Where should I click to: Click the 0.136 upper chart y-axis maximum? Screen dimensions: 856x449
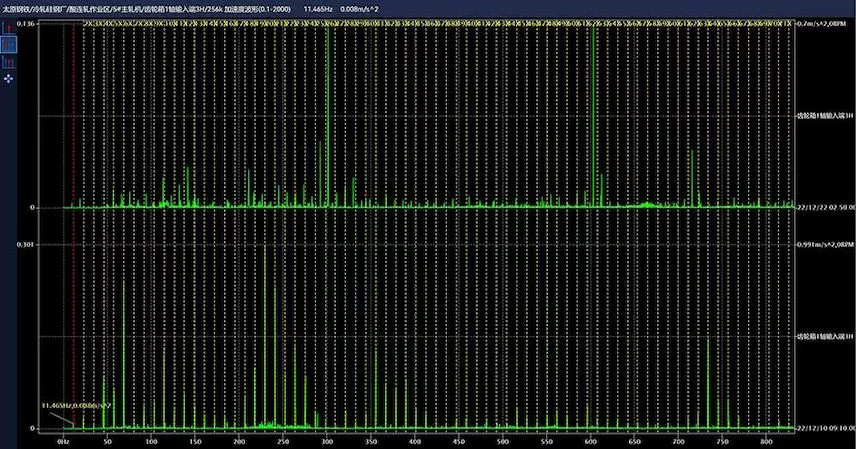[26, 23]
